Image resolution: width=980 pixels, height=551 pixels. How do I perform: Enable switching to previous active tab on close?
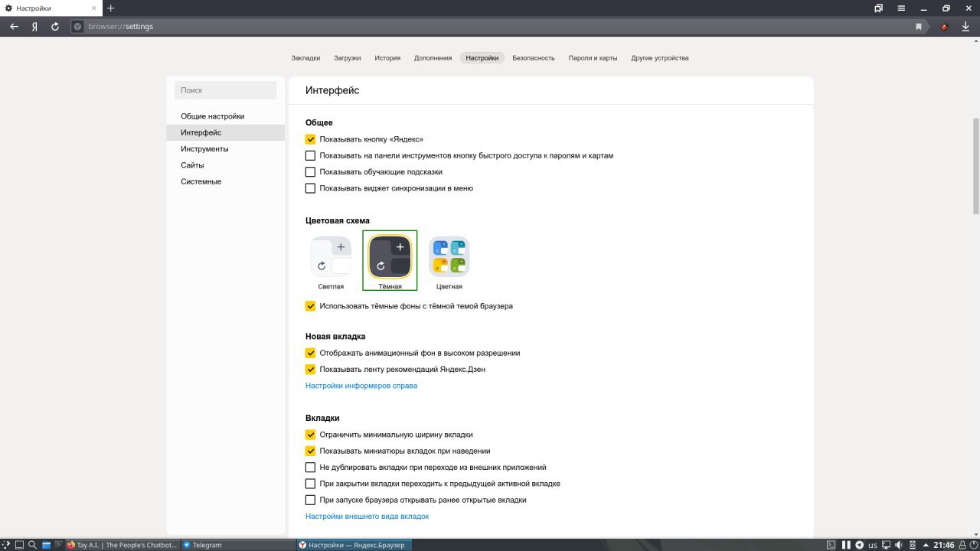click(310, 484)
